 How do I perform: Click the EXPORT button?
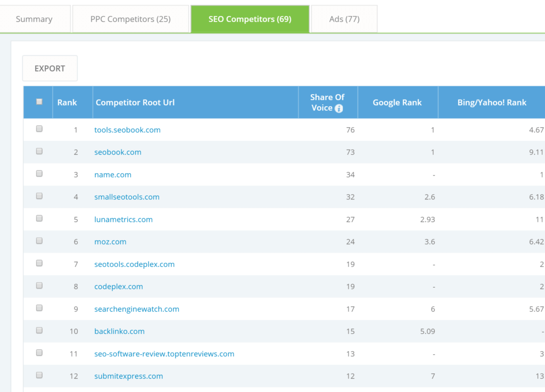tap(49, 69)
